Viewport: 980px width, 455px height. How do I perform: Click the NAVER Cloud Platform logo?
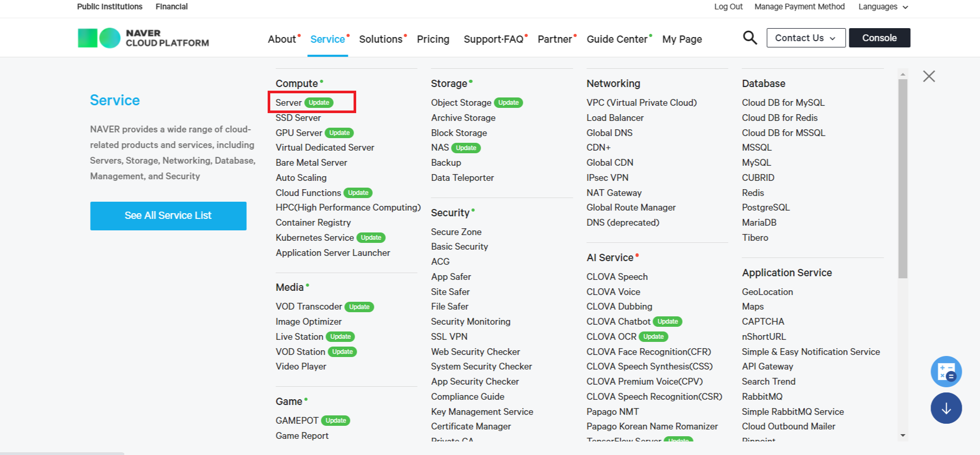tap(143, 38)
